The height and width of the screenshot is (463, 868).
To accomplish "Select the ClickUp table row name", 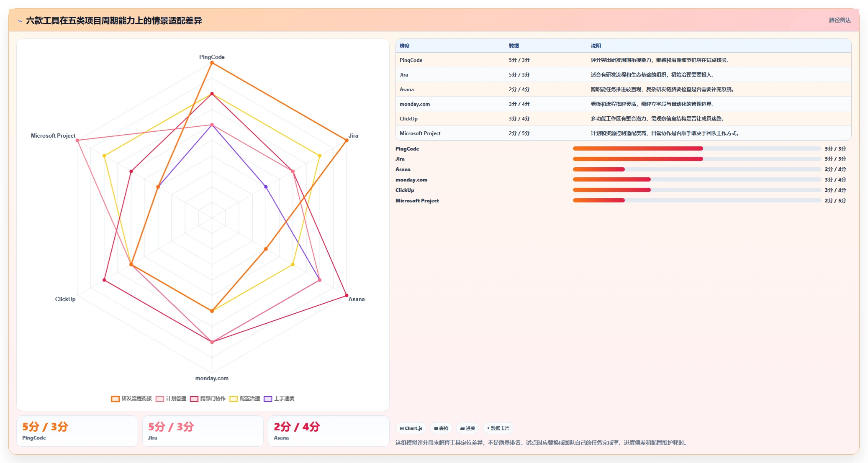I will [x=408, y=119].
